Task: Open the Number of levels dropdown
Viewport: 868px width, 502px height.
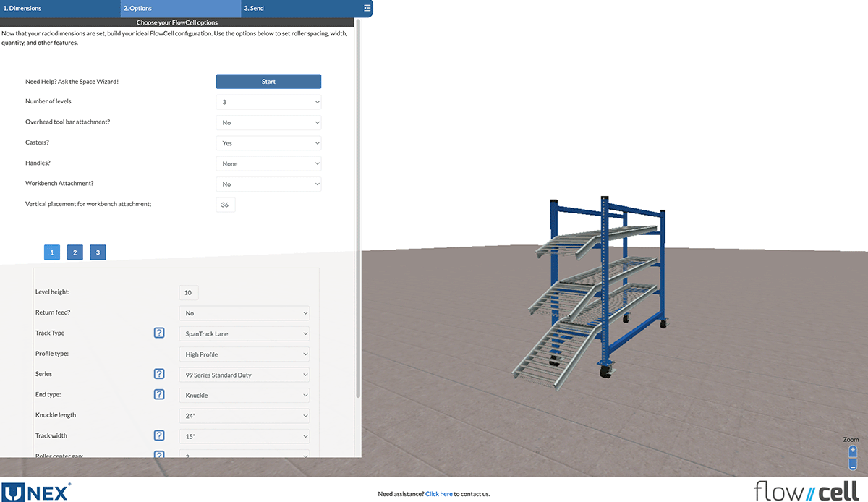Action: pos(268,101)
